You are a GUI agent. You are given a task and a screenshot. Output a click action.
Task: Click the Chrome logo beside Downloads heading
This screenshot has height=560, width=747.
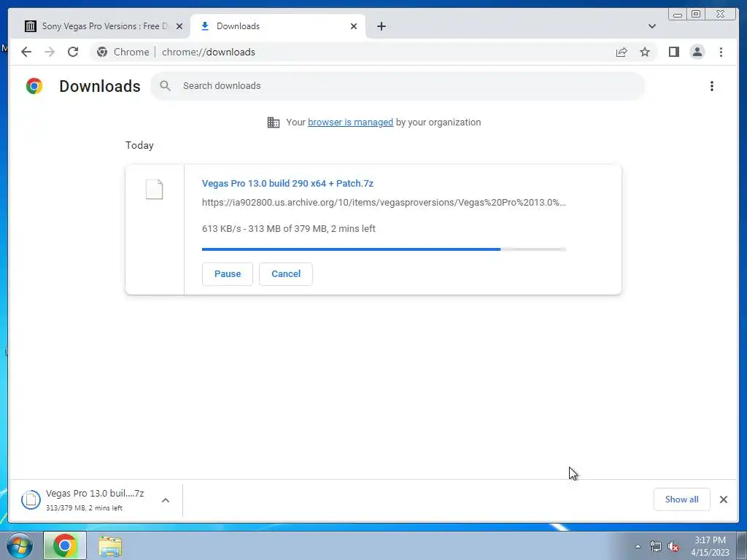click(34, 86)
